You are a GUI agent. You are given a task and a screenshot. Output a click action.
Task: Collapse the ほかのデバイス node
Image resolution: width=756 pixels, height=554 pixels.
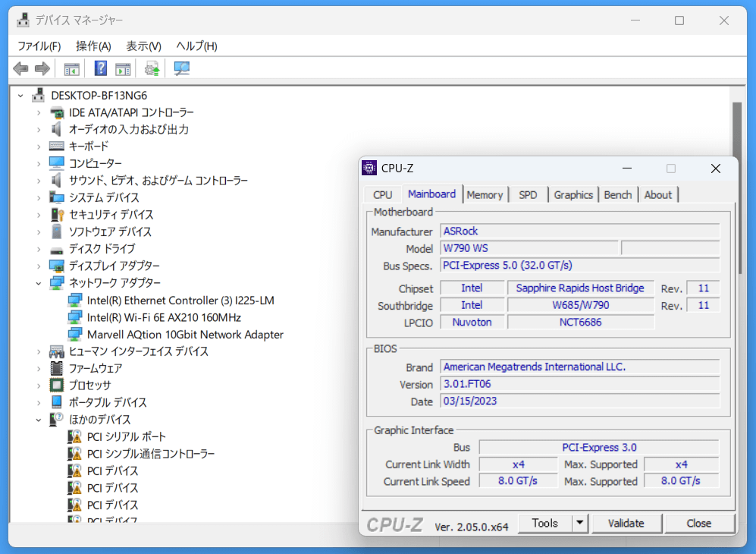point(39,420)
